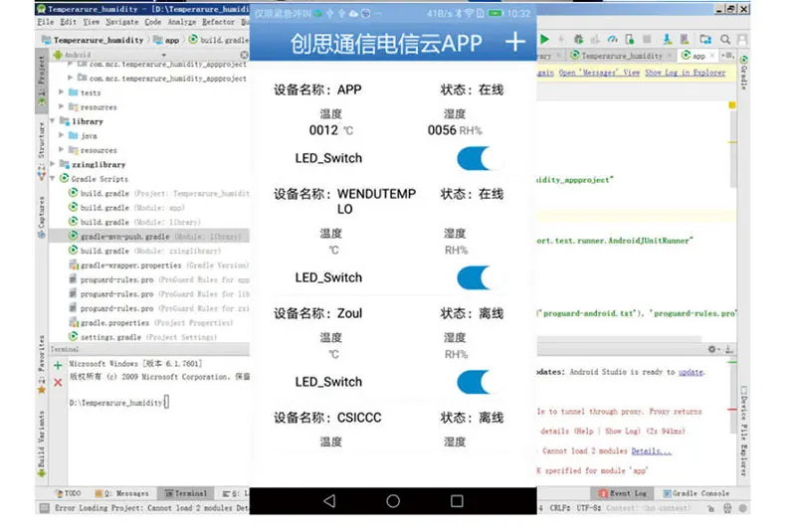Switch to the app editor tab
796x532 pixels.
pyautogui.click(x=698, y=56)
